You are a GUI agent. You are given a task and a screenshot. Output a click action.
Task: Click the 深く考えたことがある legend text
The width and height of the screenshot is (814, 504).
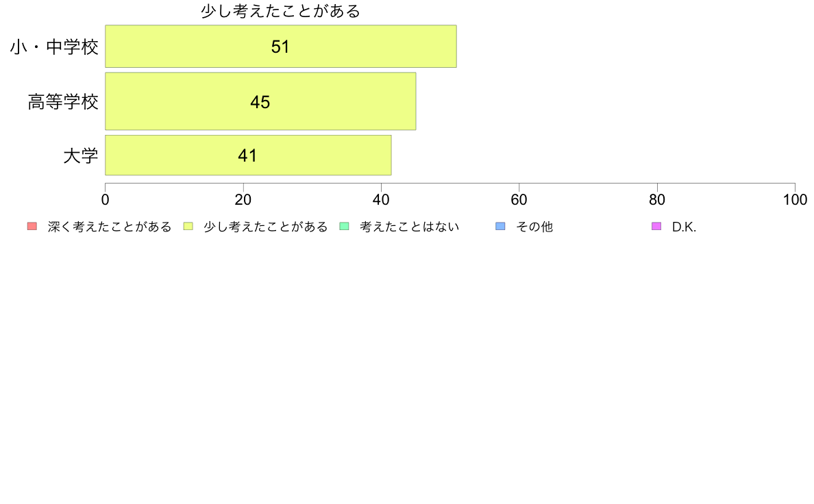tap(110, 227)
